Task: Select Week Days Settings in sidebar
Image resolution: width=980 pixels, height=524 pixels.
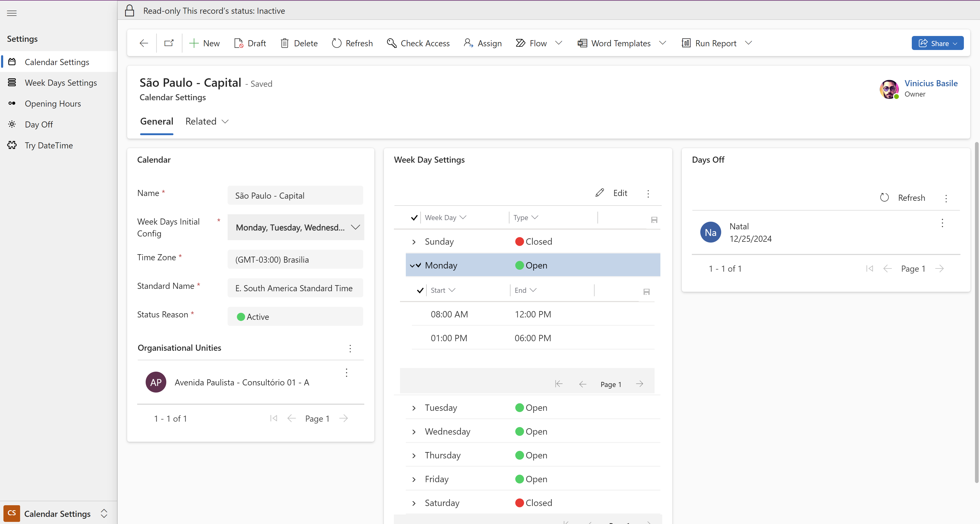Action: pyautogui.click(x=61, y=83)
